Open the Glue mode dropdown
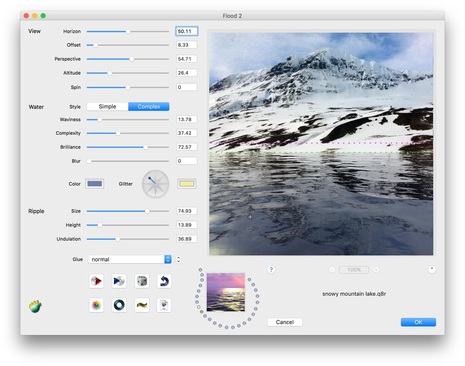465x366 pixels. (130, 259)
